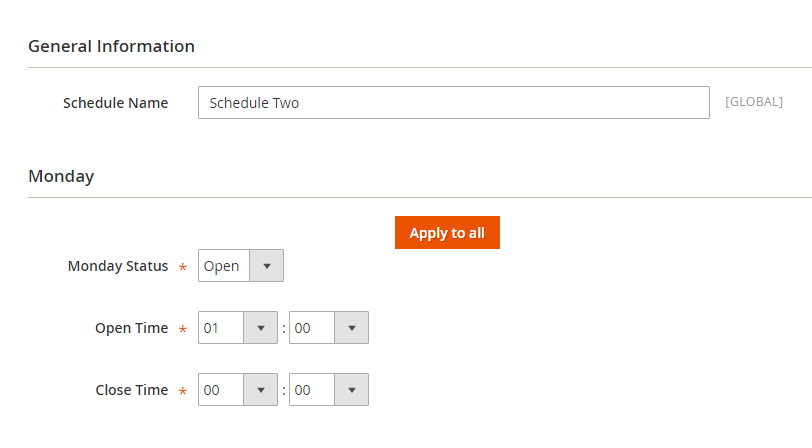Click the Schedule Name text field
Viewport: 812px width, 448px height.
(453, 103)
